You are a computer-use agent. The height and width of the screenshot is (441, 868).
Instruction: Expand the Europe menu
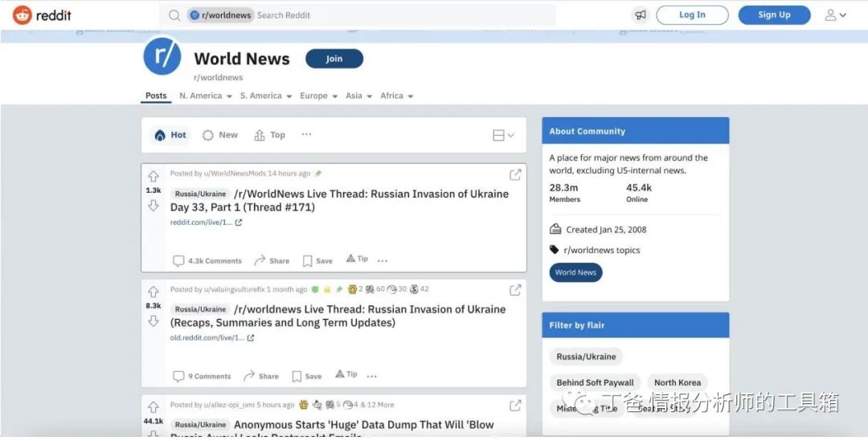point(318,96)
